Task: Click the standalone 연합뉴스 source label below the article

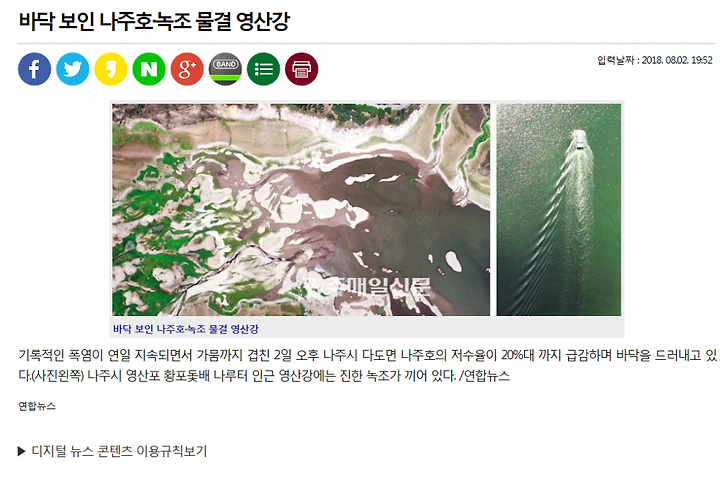Action: [37, 406]
